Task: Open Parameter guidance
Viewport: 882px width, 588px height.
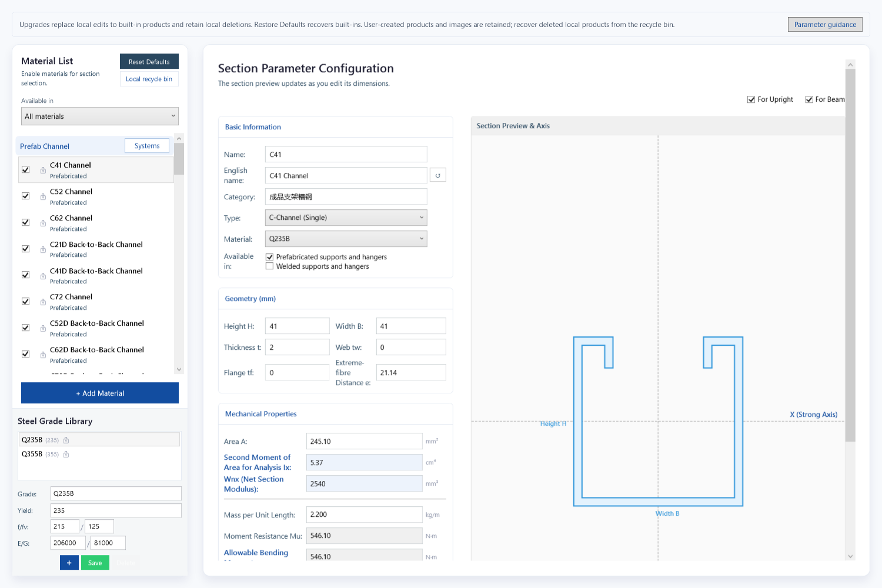Action: coord(825,25)
